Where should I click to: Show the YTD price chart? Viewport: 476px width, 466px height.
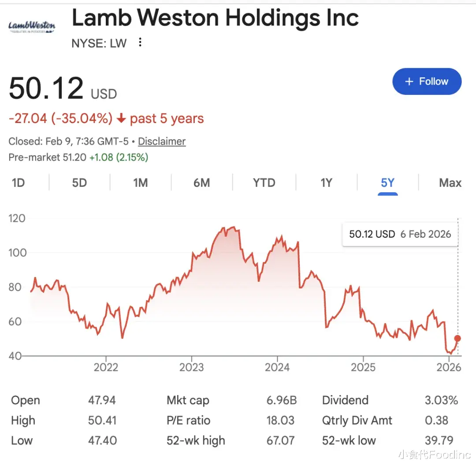point(264,183)
